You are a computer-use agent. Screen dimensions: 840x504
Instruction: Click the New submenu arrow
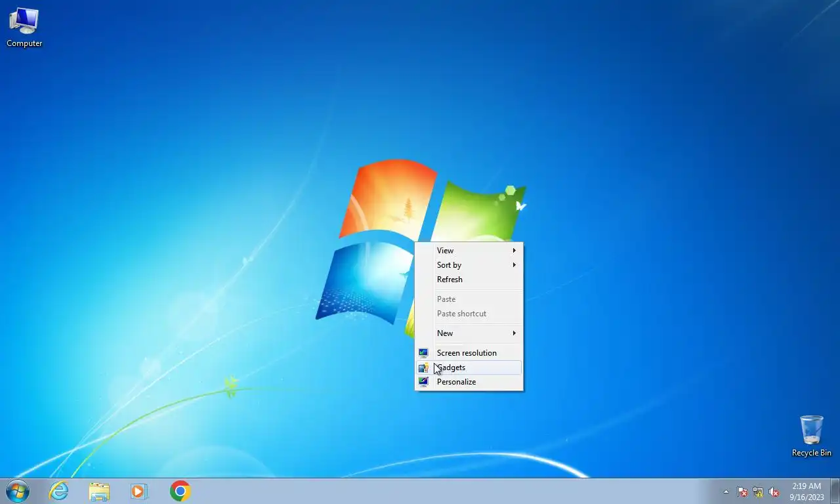pos(514,333)
